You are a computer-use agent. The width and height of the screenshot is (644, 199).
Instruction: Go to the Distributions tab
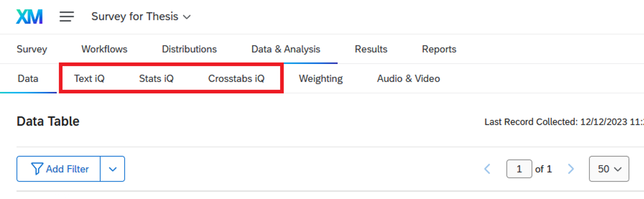click(189, 49)
